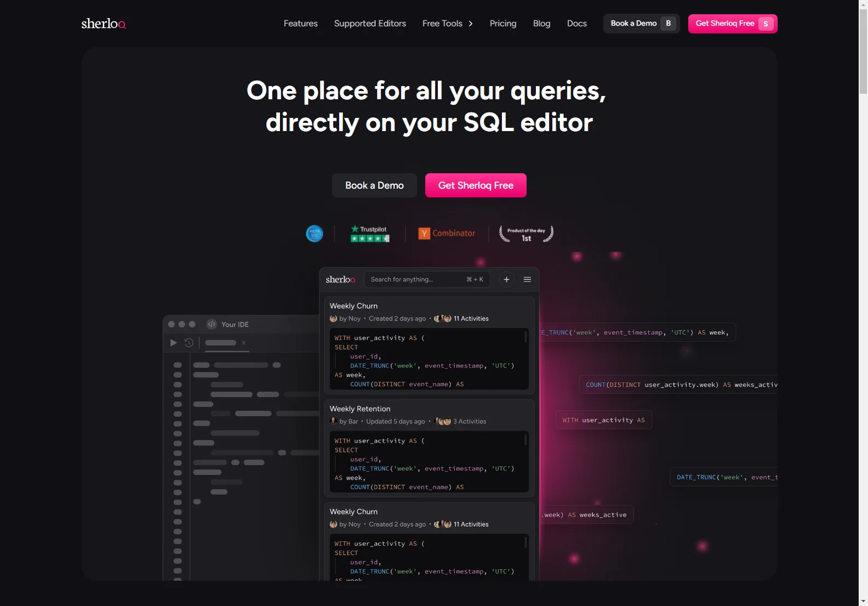Open the Docs link
Viewport: 868px width, 606px height.
pos(576,24)
